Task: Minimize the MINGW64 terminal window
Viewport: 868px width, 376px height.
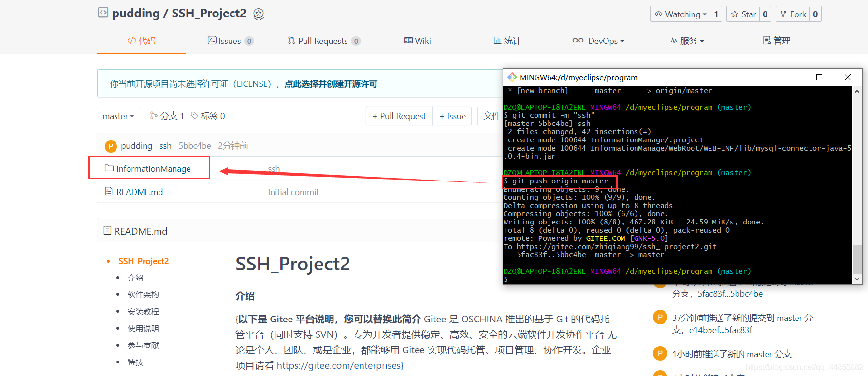Action: pos(791,77)
